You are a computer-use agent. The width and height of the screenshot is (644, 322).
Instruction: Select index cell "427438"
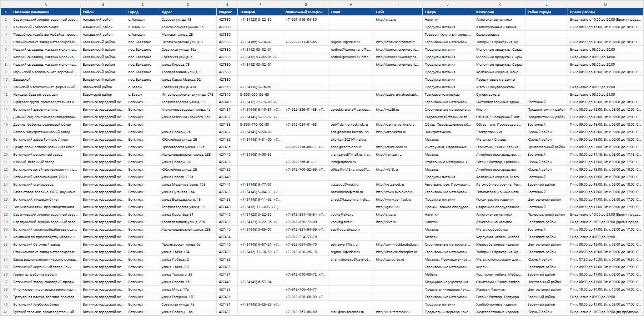point(227,125)
